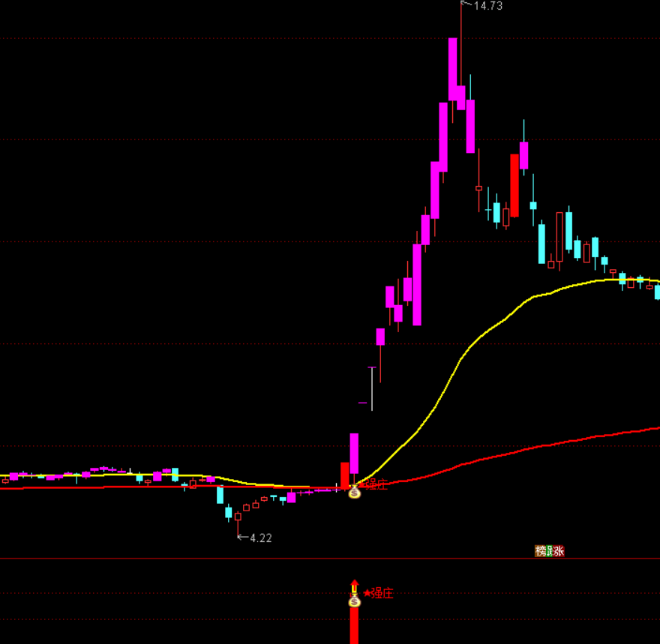Select the 14.73 high price label
Viewport: 660px width, 644px height.
487,6
